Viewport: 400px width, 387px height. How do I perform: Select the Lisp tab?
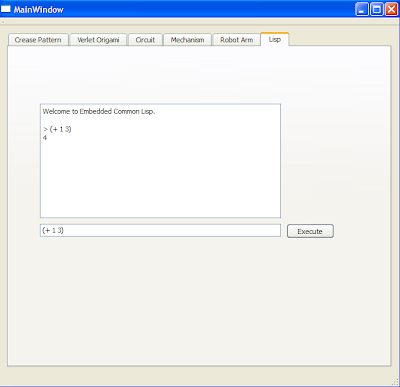[x=275, y=39]
